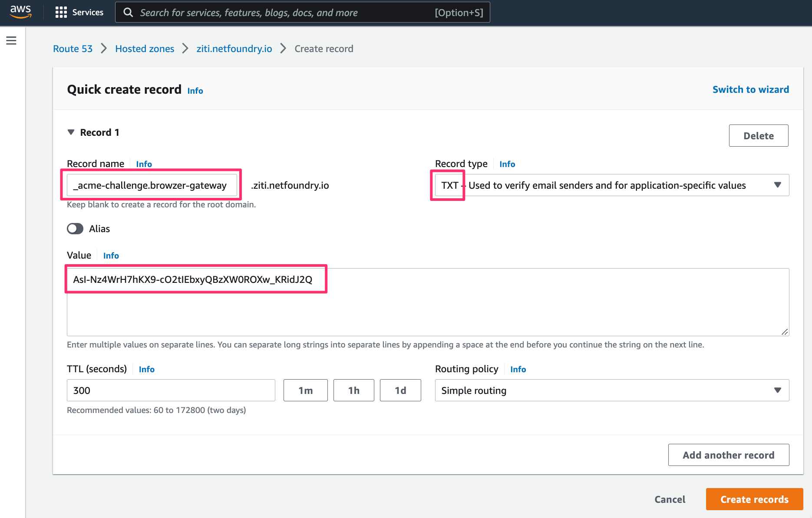Toggle the Alias switch
Viewport: 812px width, 518px height.
click(x=75, y=229)
